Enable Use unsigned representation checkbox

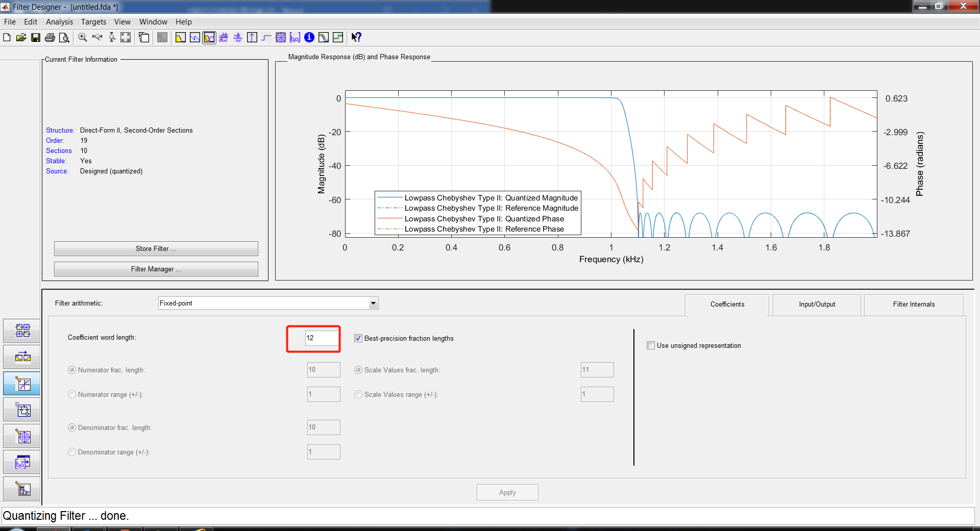click(x=651, y=345)
